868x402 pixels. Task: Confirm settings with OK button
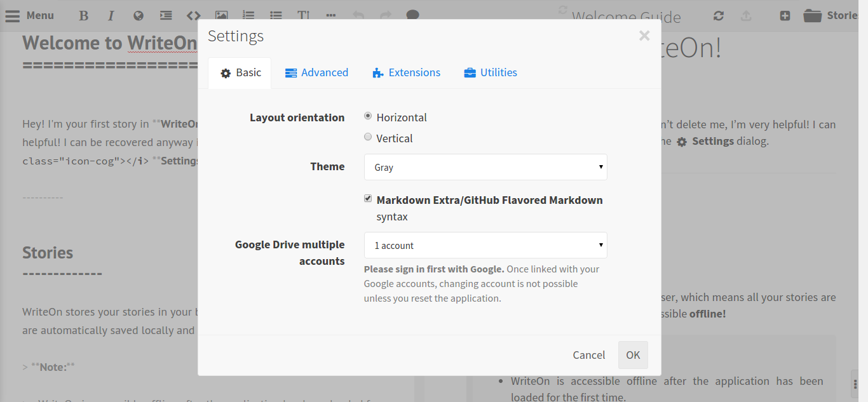click(633, 355)
